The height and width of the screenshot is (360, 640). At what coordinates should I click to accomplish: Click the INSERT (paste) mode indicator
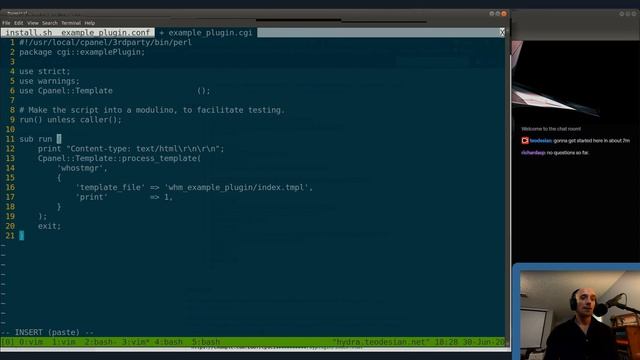[47, 332]
